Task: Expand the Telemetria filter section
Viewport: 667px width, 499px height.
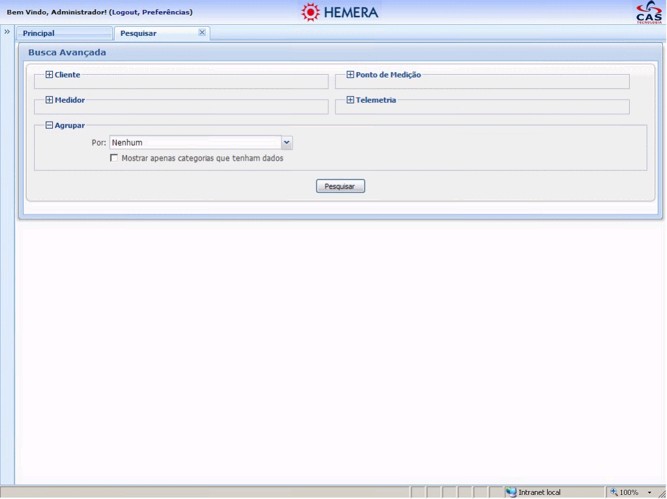Action: pos(350,100)
